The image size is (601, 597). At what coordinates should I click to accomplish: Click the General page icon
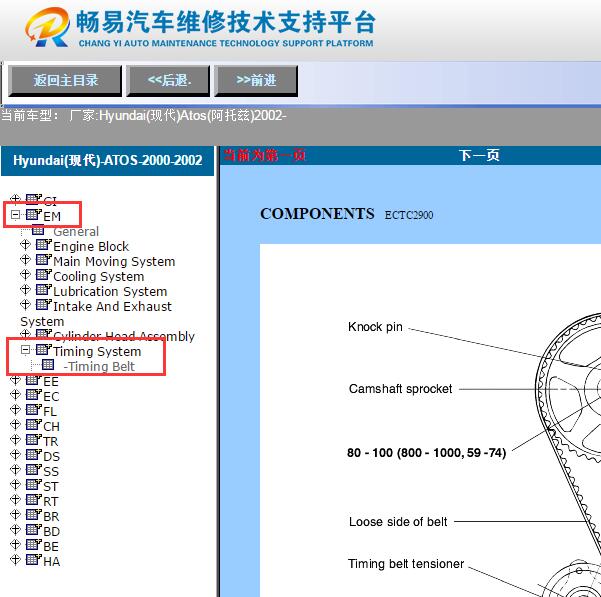click(x=38, y=230)
